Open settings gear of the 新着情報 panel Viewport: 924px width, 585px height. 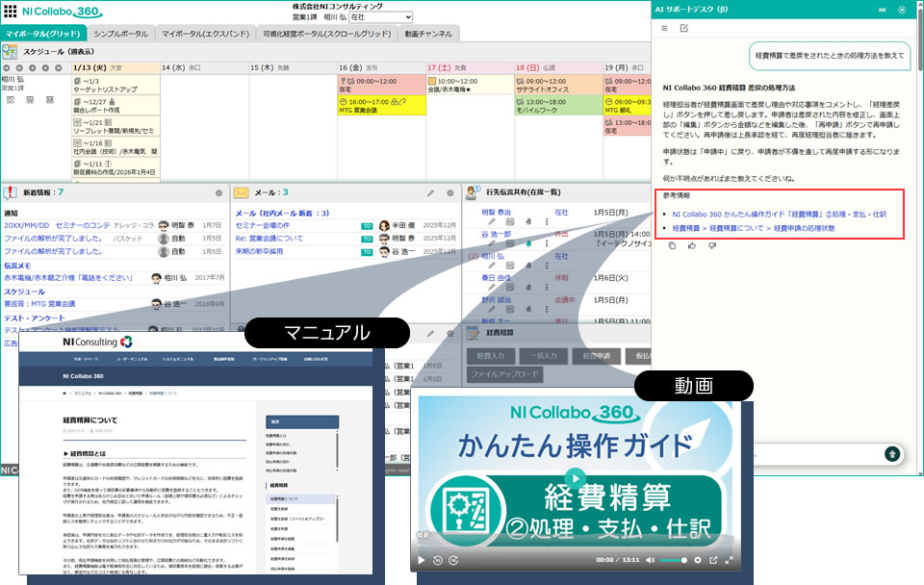[218, 193]
